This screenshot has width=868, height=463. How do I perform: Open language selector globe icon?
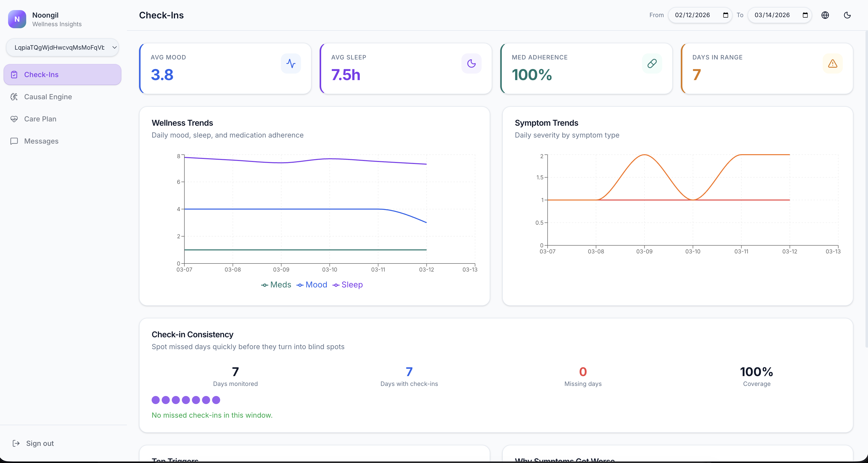point(825,15)
